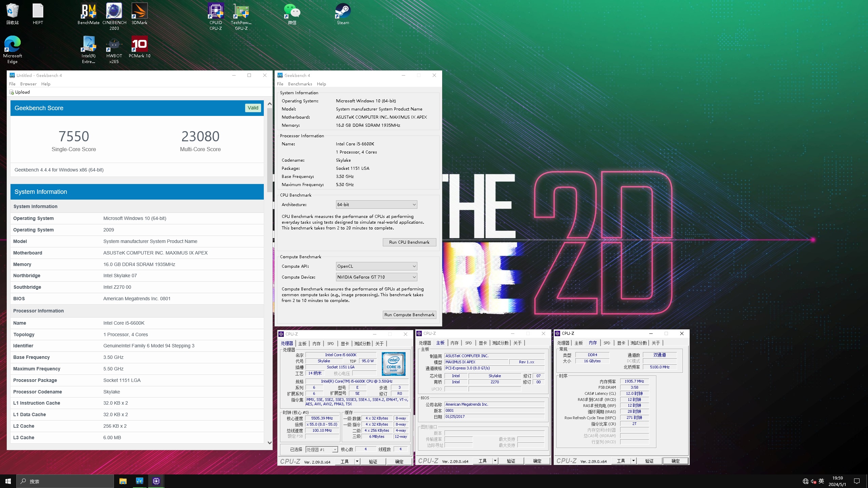Click the single-core score 7550
Screen dimensions: 868x488
(x=74, y=136)
